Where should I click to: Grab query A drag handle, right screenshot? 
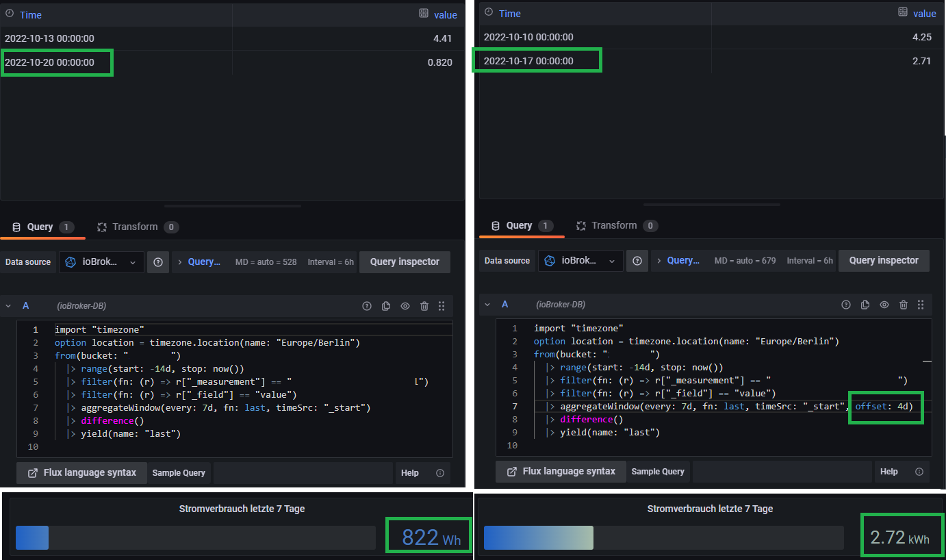(921, 305)
